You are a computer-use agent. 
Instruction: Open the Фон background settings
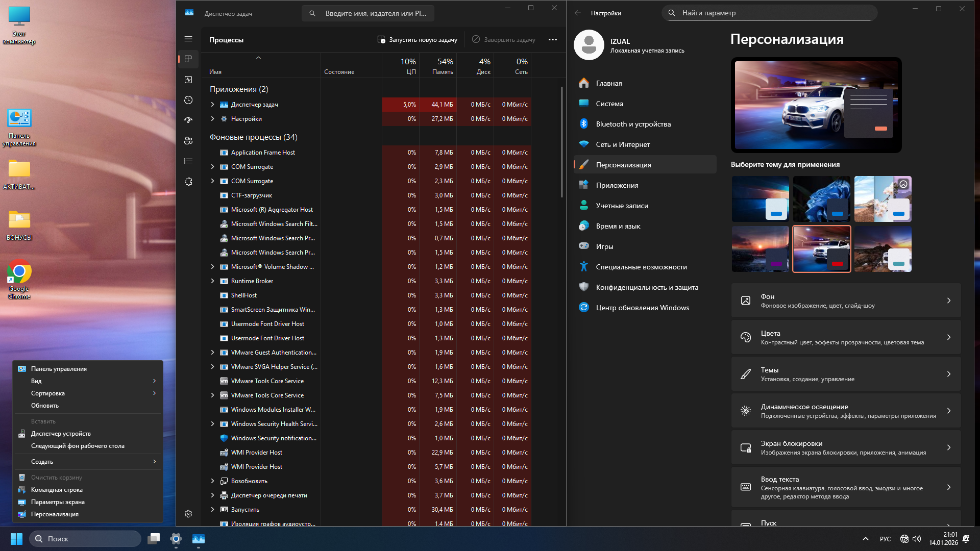click(x=846, y=300)
